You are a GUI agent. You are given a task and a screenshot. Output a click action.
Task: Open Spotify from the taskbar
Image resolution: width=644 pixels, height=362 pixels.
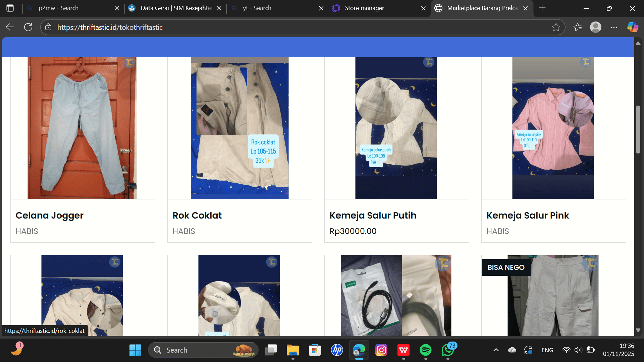[426, 350]
